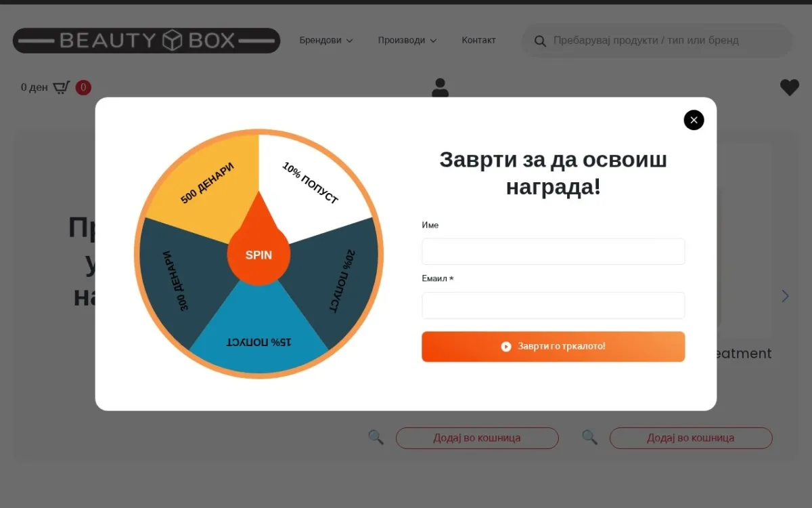Click the product search field
Viewport: 812px width, 508px height.
[656, 41]
